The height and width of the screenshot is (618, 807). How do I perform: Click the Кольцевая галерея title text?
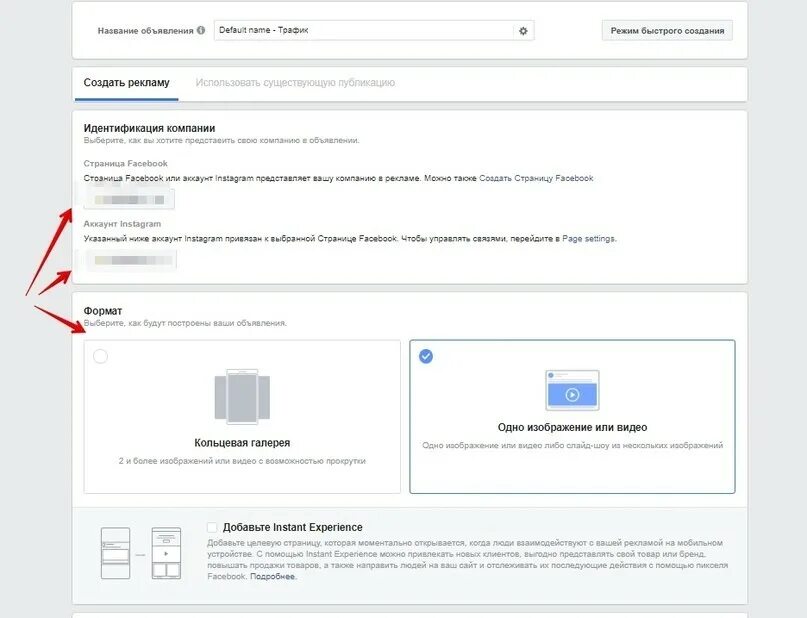pos(242,443)
